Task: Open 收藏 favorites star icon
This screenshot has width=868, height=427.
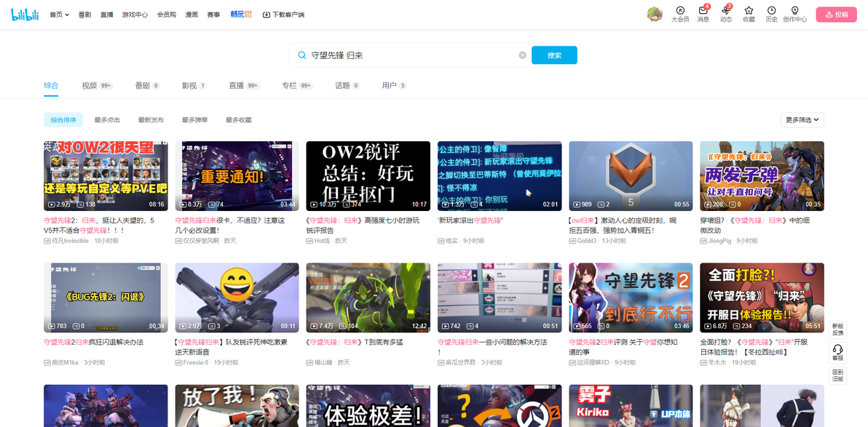Action: pos(749,15)
